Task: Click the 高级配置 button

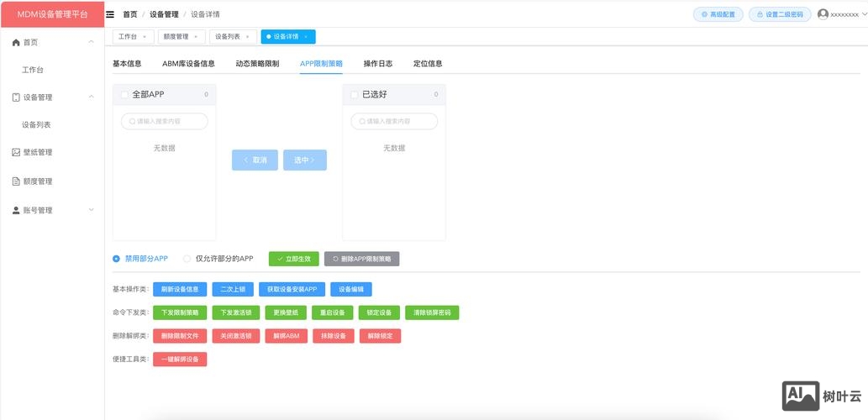Action: point(718,14)
